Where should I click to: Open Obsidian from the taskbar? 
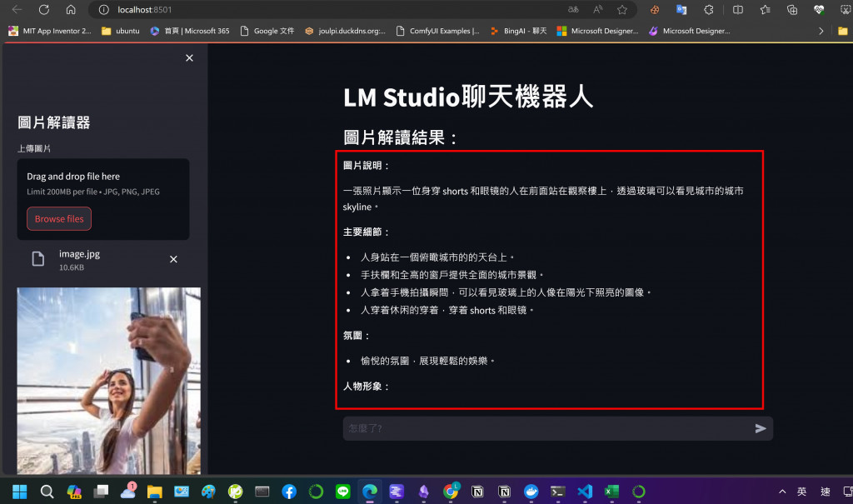tap(424, 492)
